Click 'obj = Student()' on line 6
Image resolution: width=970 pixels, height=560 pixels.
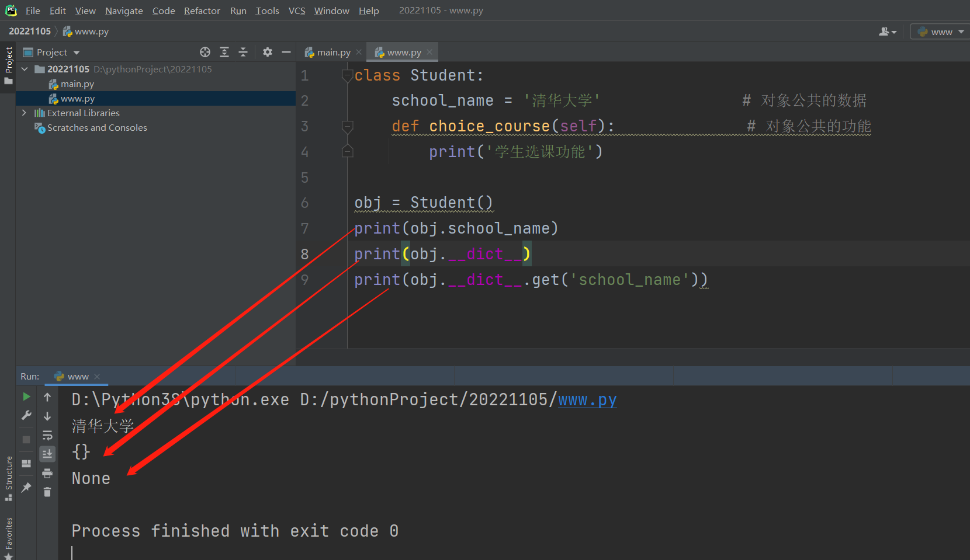(x=424, y=203)
